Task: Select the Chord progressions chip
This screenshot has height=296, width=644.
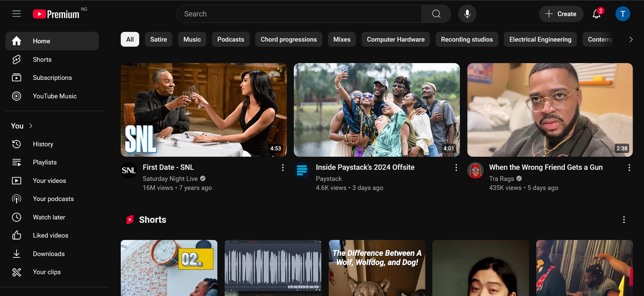Action: [x=289, y=39]
